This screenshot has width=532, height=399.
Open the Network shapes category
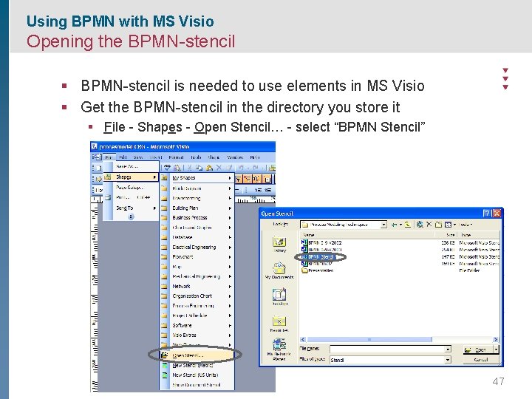(197, 287)
